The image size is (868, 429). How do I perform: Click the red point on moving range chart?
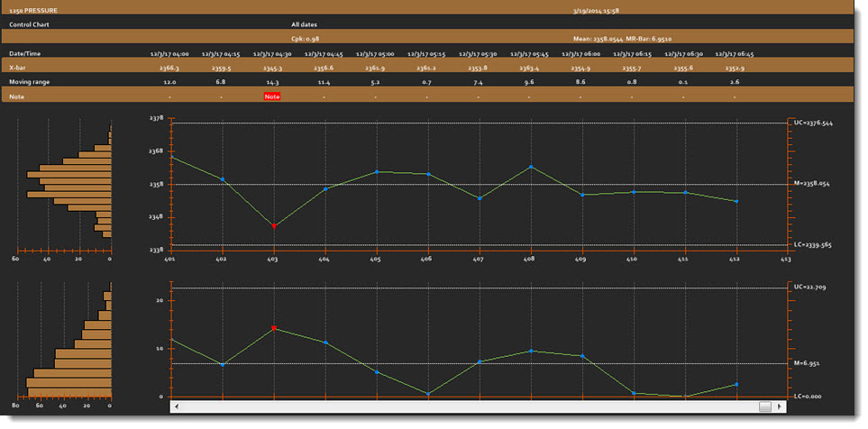point(274,328)
